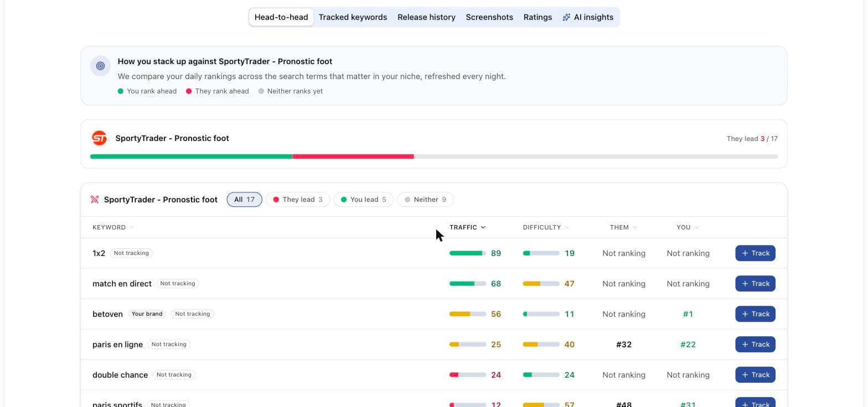
Task: Filter by You lead 5
Action: (x=364, y=200)
